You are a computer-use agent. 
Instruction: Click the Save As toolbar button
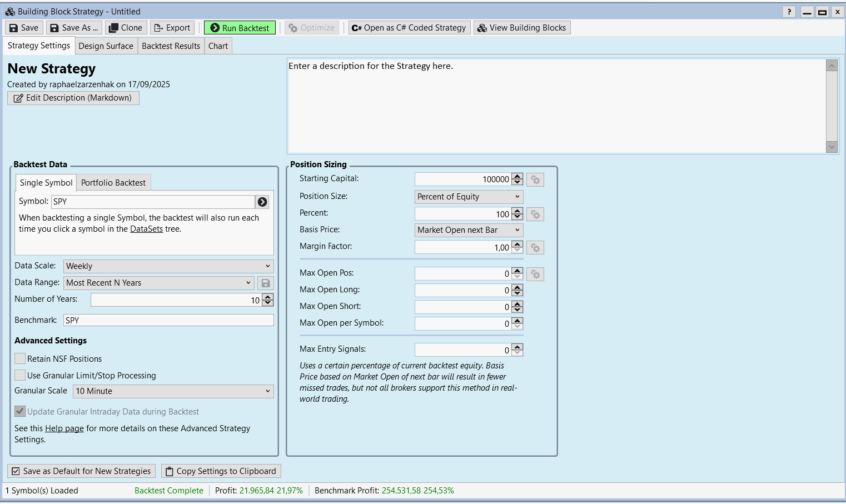[x=74, y=28]
